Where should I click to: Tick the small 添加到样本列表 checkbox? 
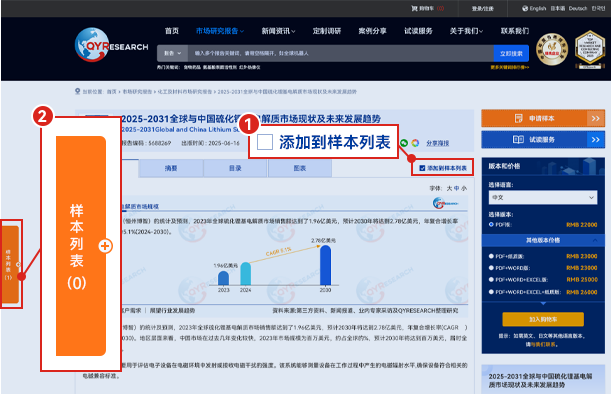(x=422, y=168)
